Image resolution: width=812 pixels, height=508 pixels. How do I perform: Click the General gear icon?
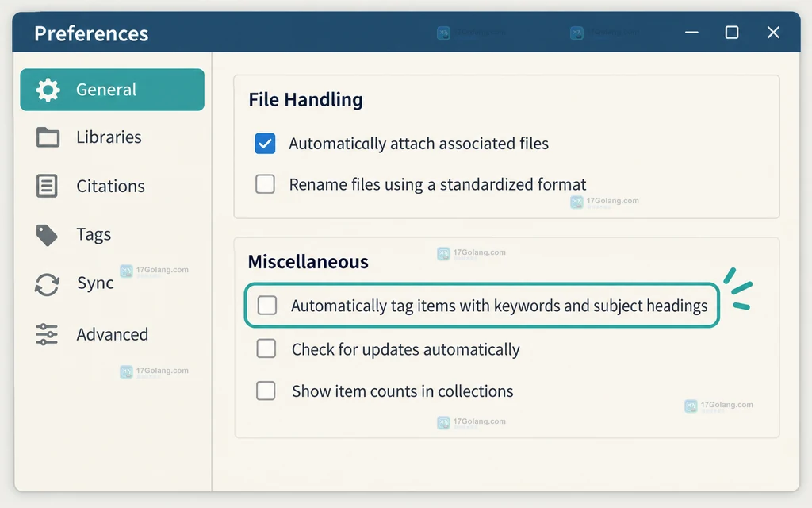coord(48,90)
